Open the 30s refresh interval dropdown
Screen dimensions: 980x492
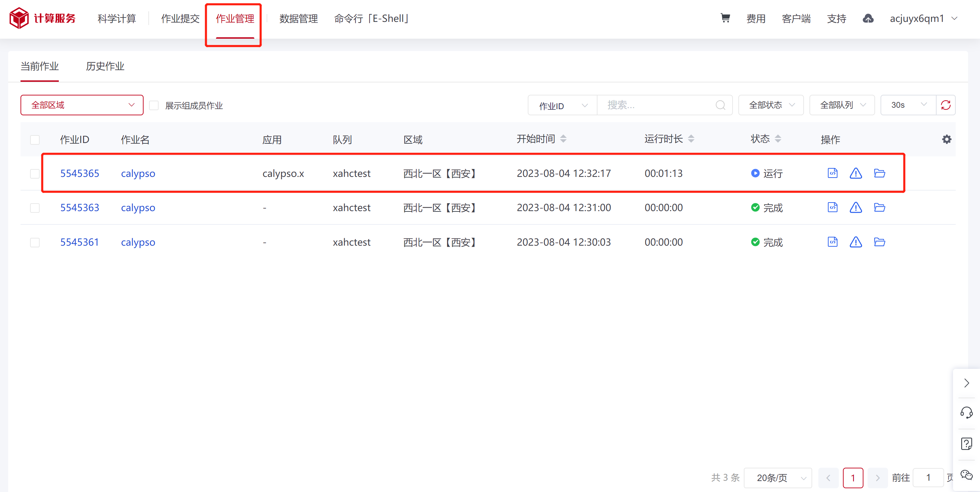[x=908, y=105]
